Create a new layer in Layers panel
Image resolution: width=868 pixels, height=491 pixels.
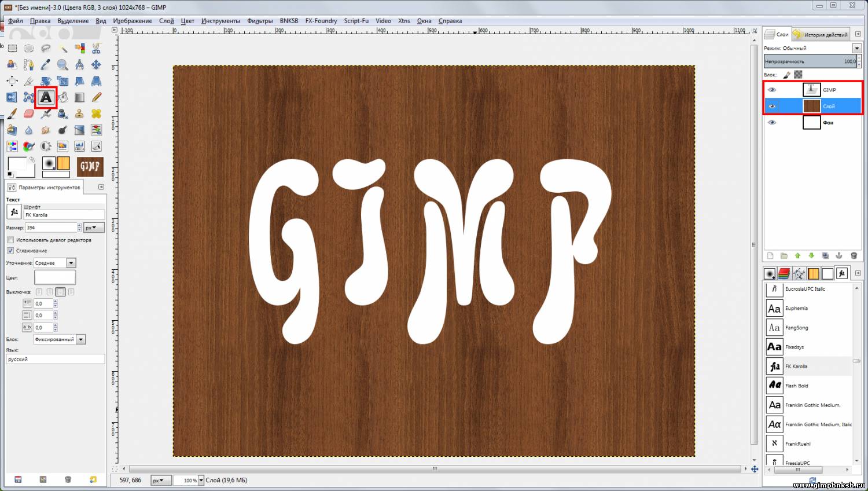click(x=770, y=255)
